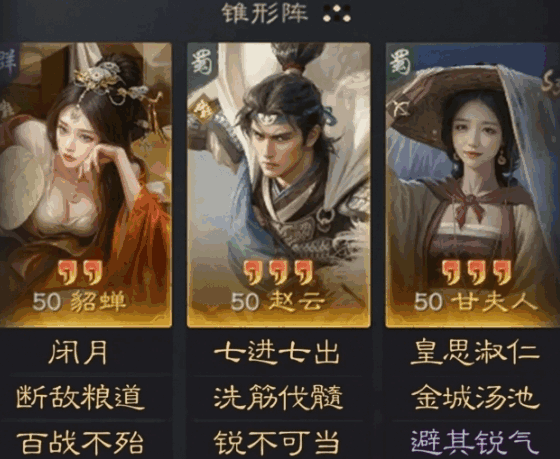The height and width of the screenshot is (459, 560).
Task: Click the 蜀 faction badge on 甘夫人's card
Action: coord(400,62)
